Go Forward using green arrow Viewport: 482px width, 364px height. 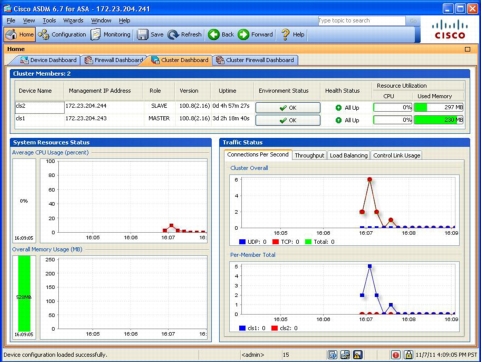pyautogui.click(x=255, y=34)
